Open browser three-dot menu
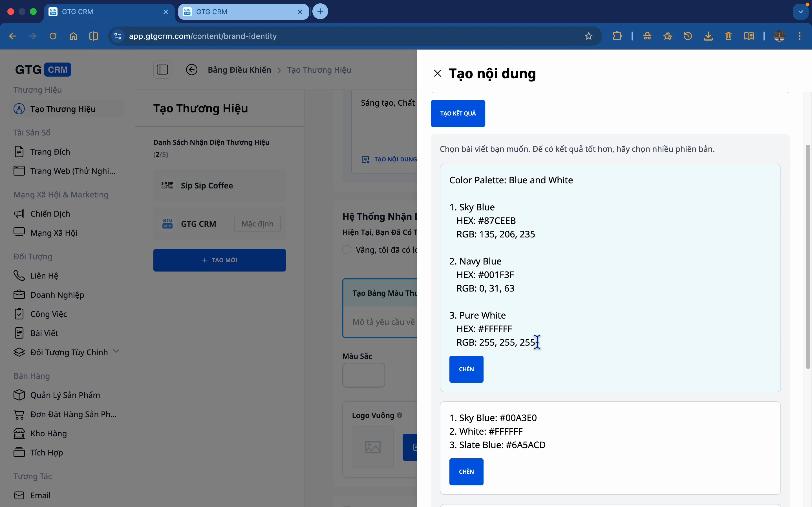812x507 pixels. tap(800, 36)
